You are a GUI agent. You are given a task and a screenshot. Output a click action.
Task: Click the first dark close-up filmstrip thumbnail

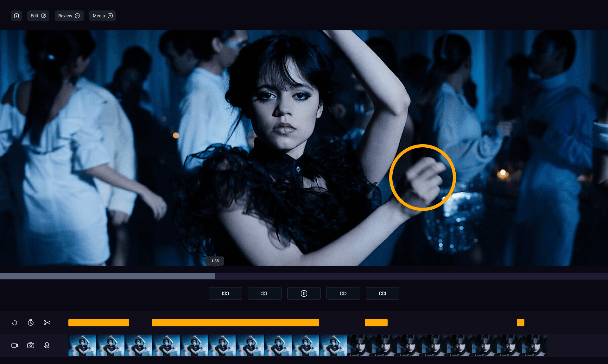click(x=360, y=345)
